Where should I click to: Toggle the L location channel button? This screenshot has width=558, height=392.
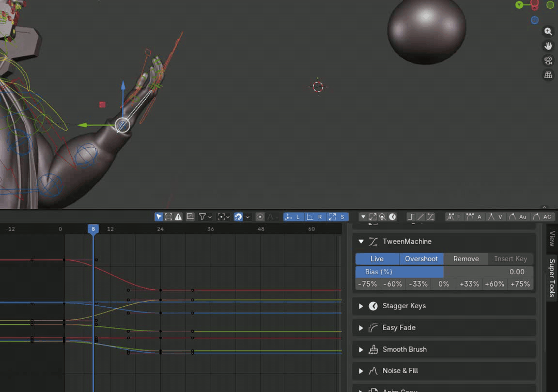point(293,216)
